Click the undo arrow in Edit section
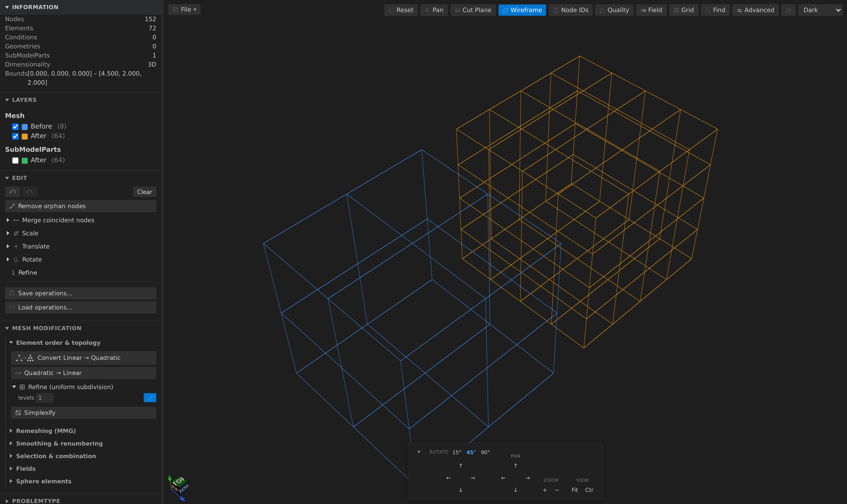 pos(13,192)
